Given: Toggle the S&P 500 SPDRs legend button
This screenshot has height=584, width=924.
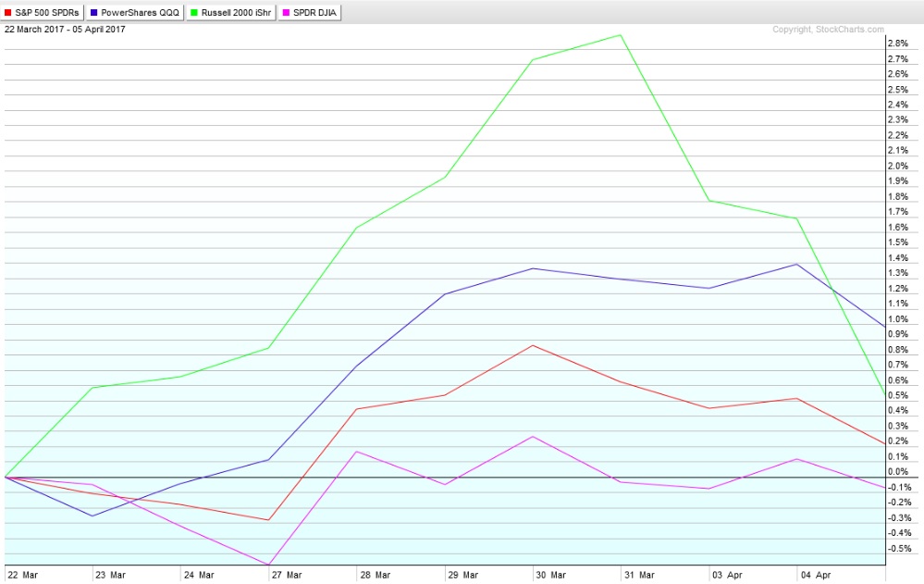Looking at the screenshot, I should [x=42, y=12].
